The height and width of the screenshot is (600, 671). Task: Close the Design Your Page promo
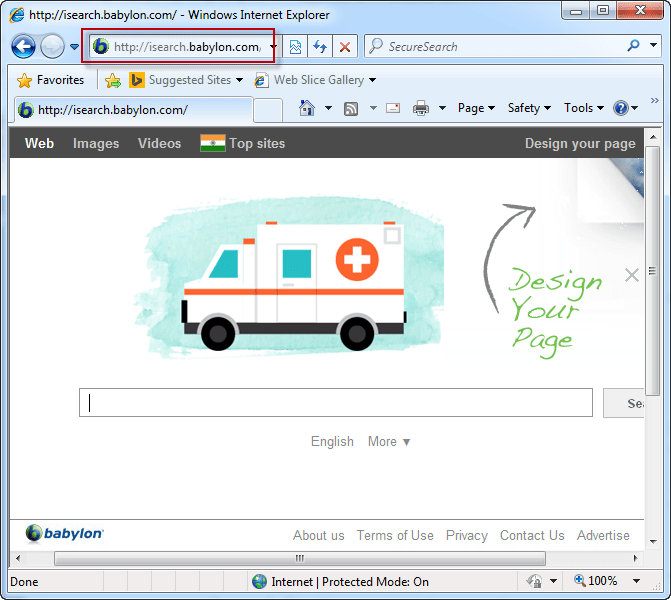click(632, 275)
